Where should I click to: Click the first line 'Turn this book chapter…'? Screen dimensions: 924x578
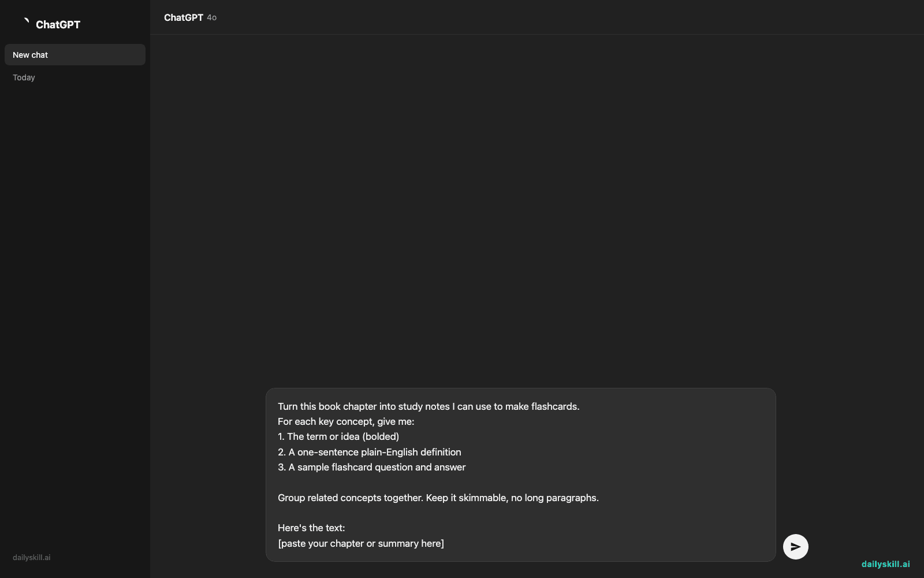pyautogui.click(x=429, y=406)
